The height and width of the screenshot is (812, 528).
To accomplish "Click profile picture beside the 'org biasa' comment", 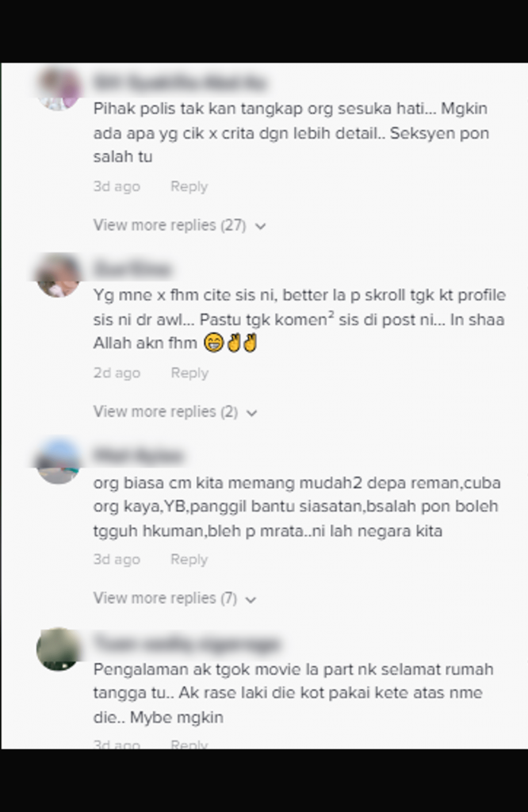I will point(59,462).
